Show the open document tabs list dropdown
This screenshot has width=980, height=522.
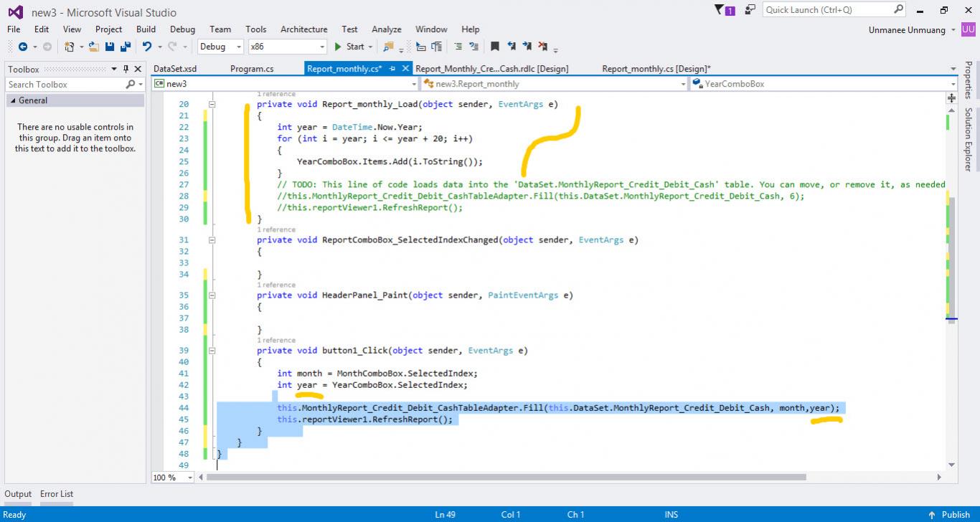point(953,70)
